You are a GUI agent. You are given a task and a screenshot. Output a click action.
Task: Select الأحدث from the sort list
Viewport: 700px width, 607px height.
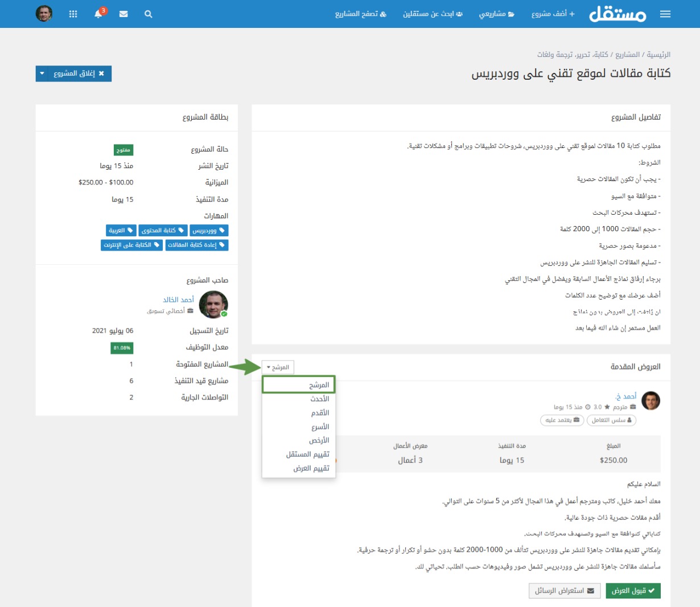point(319,399)
